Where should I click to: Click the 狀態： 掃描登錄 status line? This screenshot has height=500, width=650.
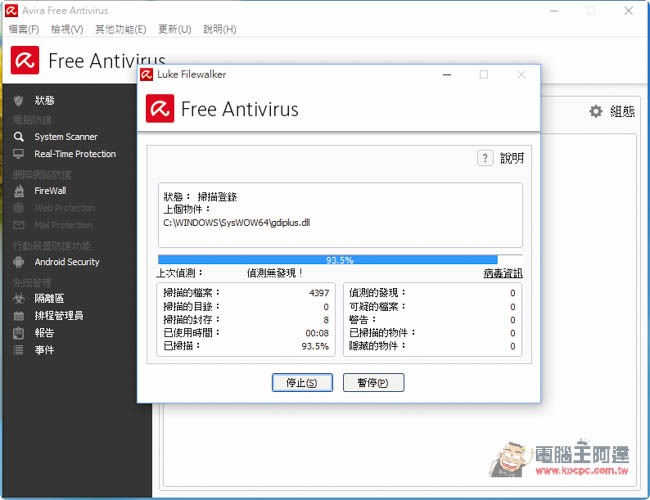click(200, 197)
